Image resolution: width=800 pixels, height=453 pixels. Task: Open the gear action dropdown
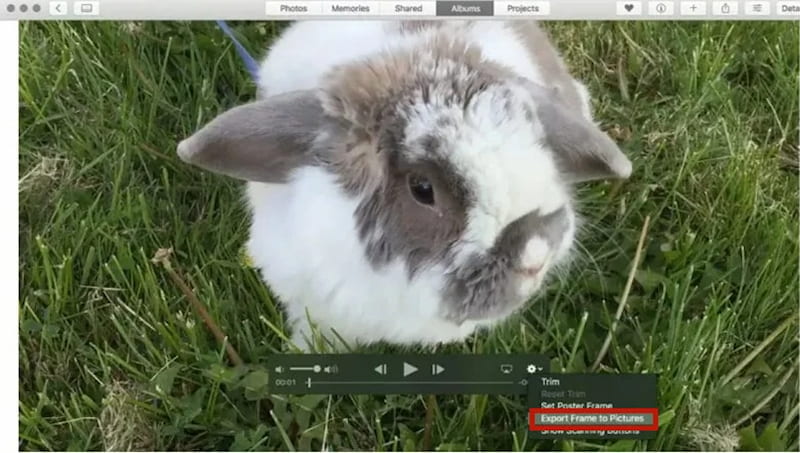[x=535, y=369]
